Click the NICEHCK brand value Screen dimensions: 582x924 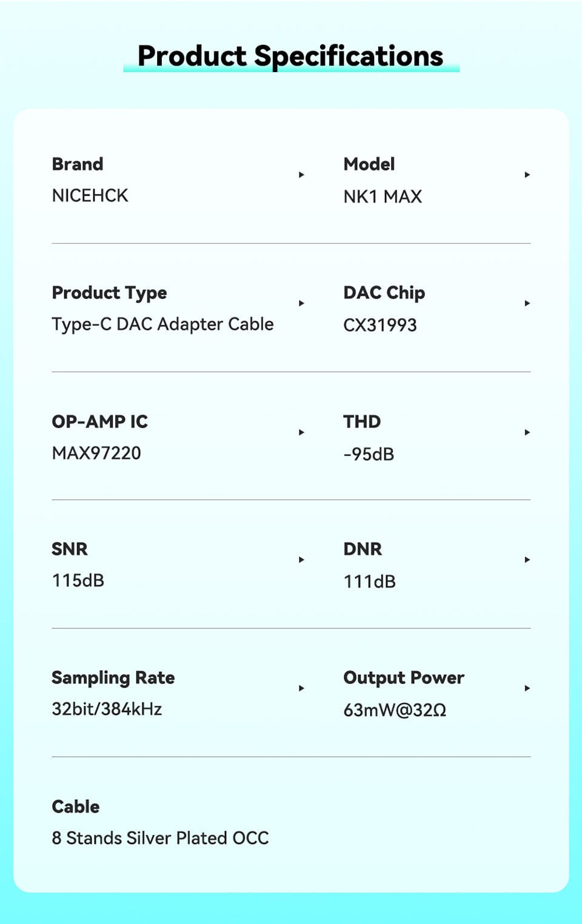[90, 196]
